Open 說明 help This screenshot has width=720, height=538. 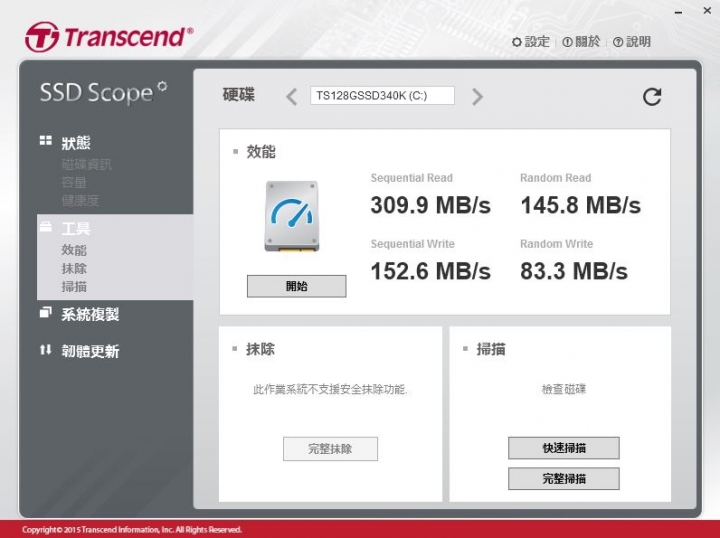(x=632, y=42)
